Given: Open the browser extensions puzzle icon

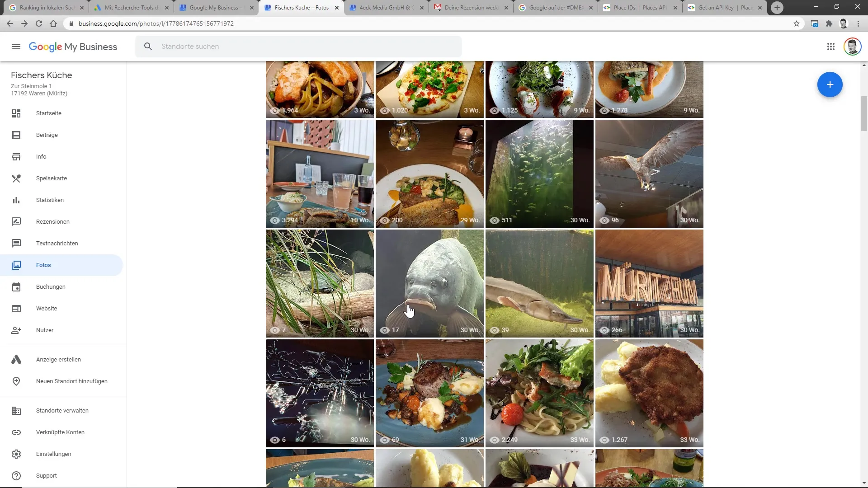Looking at the screenshot, I should pos(829,23).
